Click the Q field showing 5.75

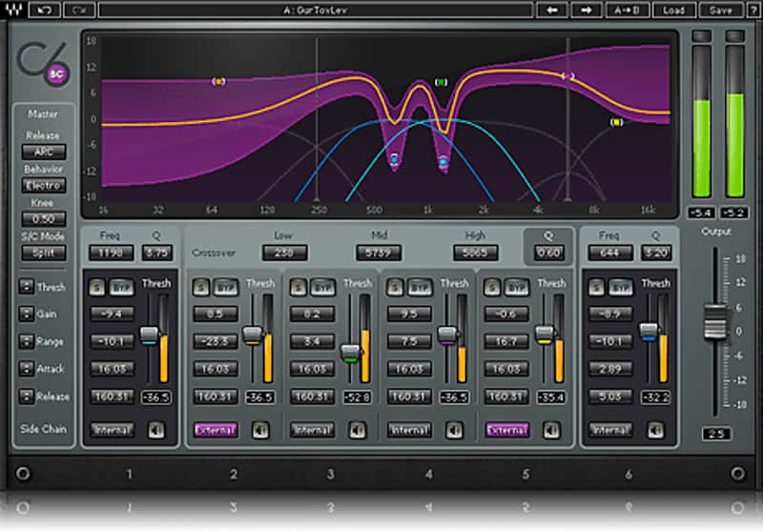click(156, 253)
